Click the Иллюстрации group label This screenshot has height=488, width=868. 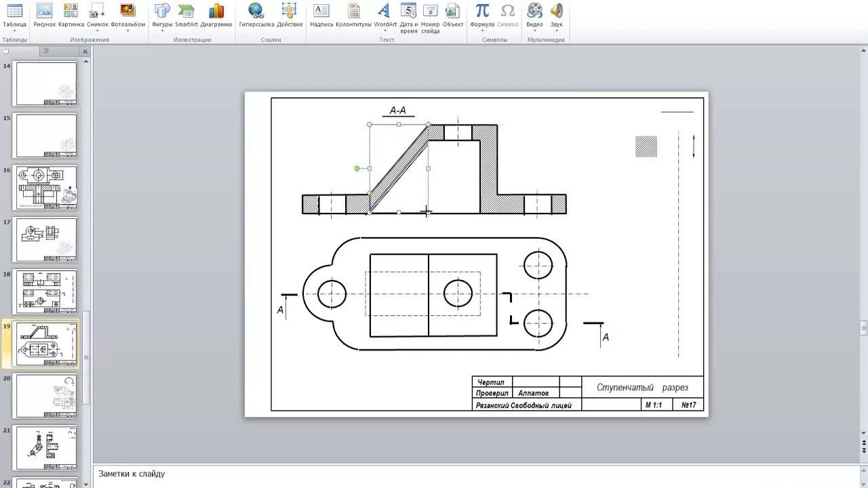click(x=193, y=40)
